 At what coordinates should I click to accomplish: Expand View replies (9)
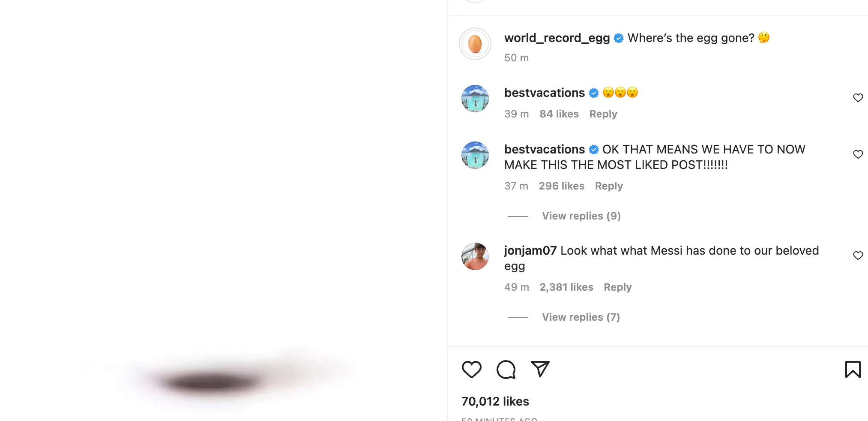[581, 216]
